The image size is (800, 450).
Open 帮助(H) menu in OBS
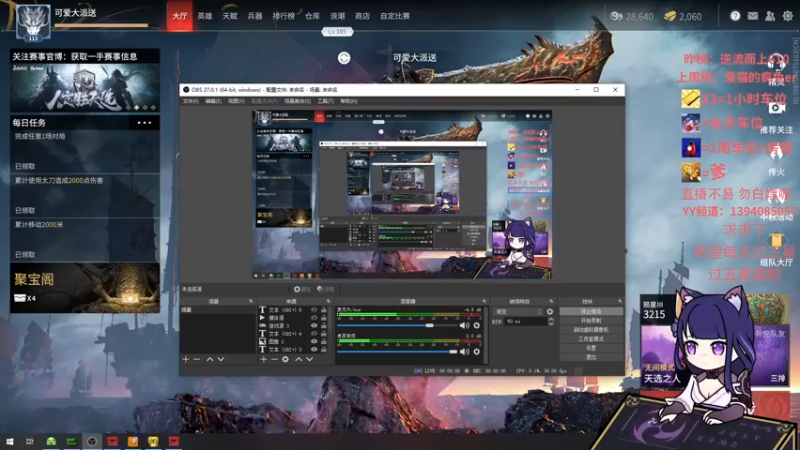coord(348,101)
